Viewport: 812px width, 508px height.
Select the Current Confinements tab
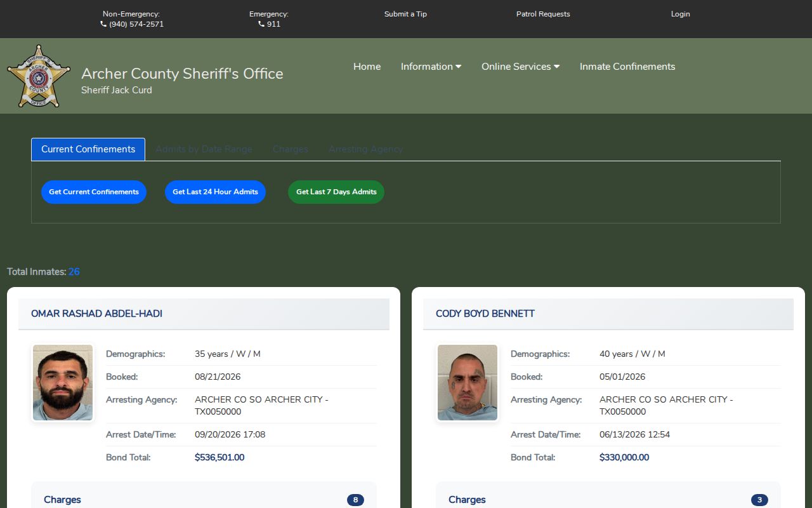point(88,149)
